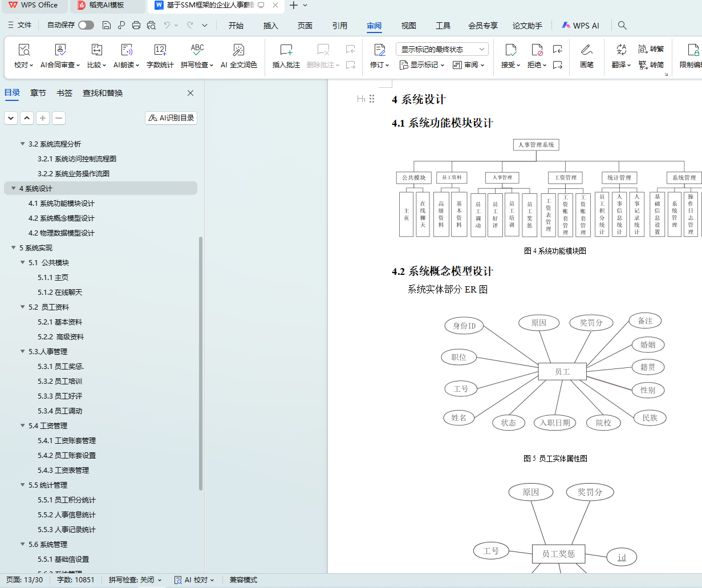Click the 字数统计 word count icon
The width and height of the screenshot is (702, 588).
pos(160,50)
